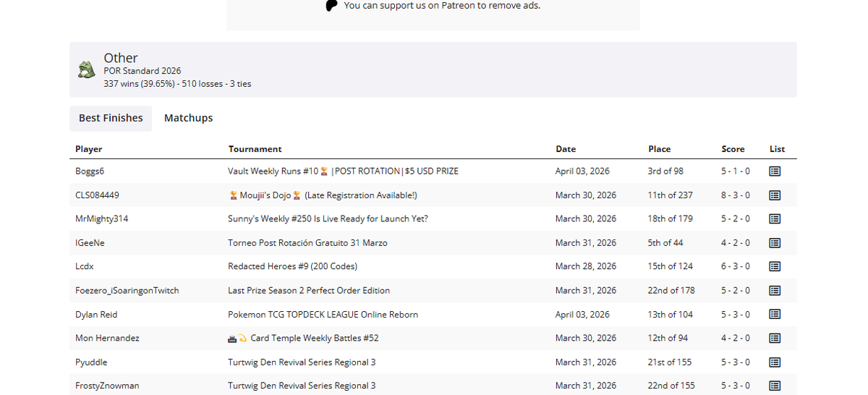Open player FrostyZnowman profile
The width and height of the screenshot is (868, 395).
(107, 386)
